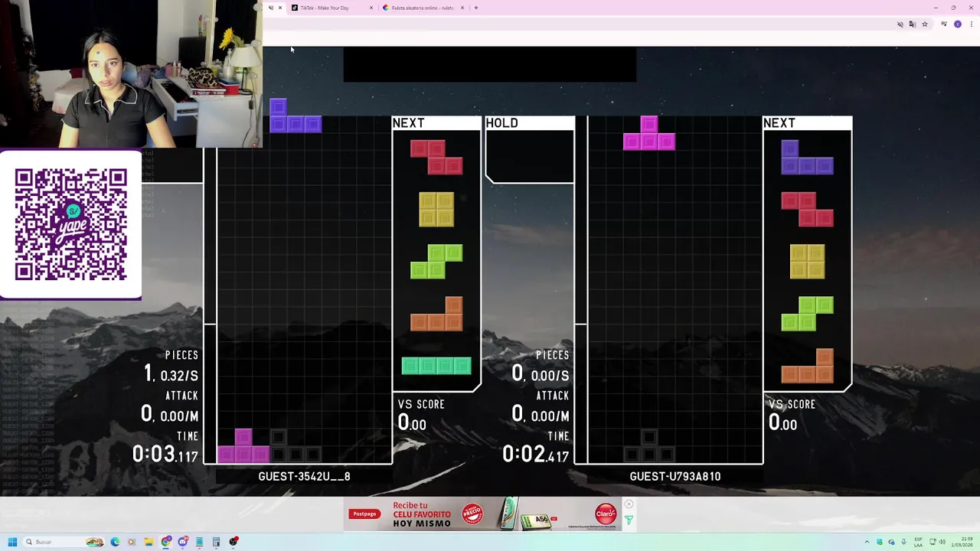Close the Ruleta aleatoria online tab
The width and height of the screenshot is (980, 551).
(x=462, y=8)
